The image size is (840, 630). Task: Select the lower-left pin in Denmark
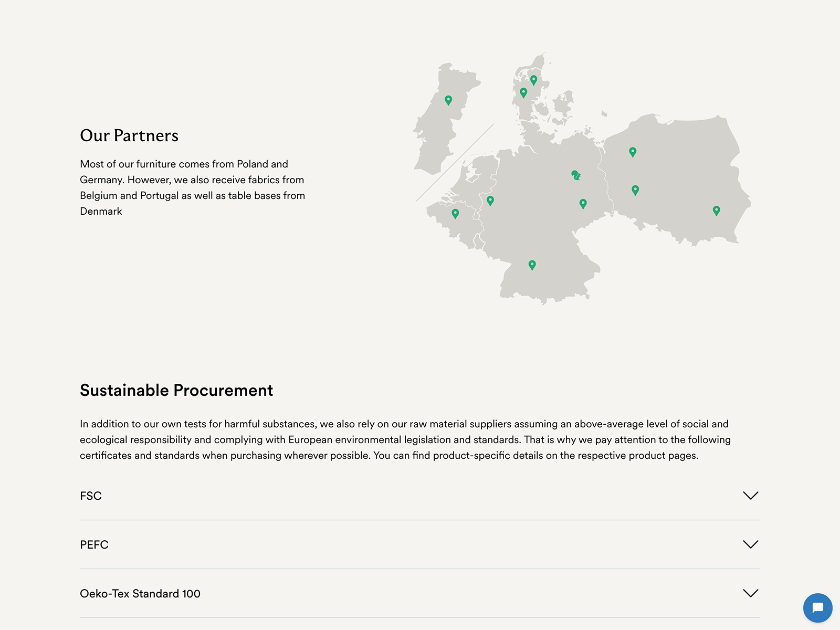(x=523, y=92)
